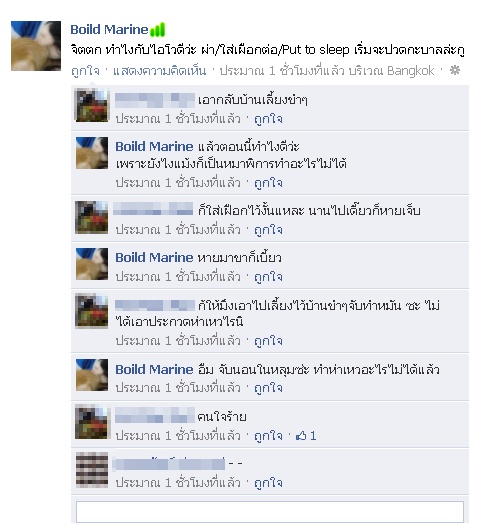
Task: Click the avatar beside คนใจร้าย comment
Action: (x=92, y=422)
